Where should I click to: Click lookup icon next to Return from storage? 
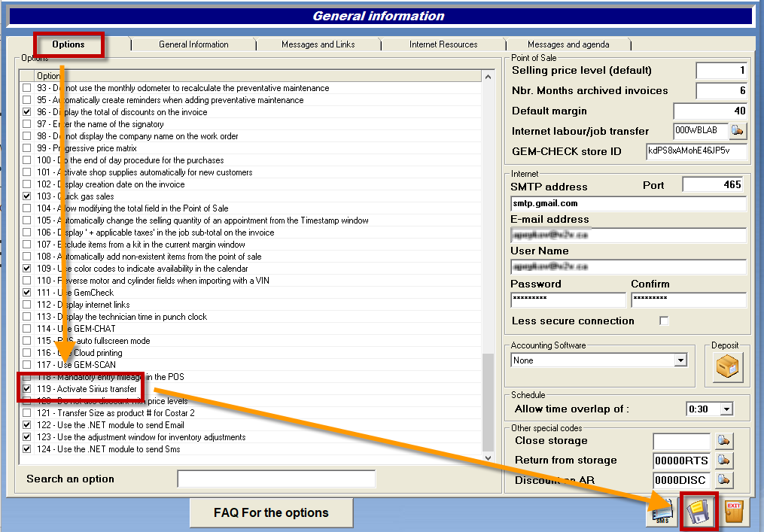click(x=723, y=461)
